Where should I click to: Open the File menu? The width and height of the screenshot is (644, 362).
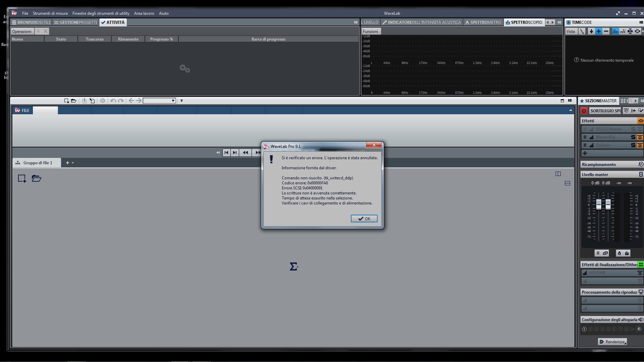pos(25,13)
